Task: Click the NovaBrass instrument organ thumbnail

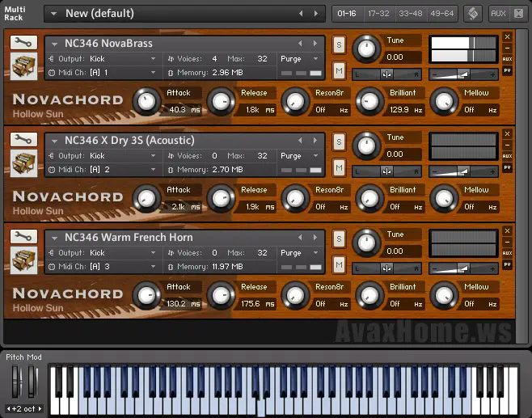Action: (x=23, y=66)
